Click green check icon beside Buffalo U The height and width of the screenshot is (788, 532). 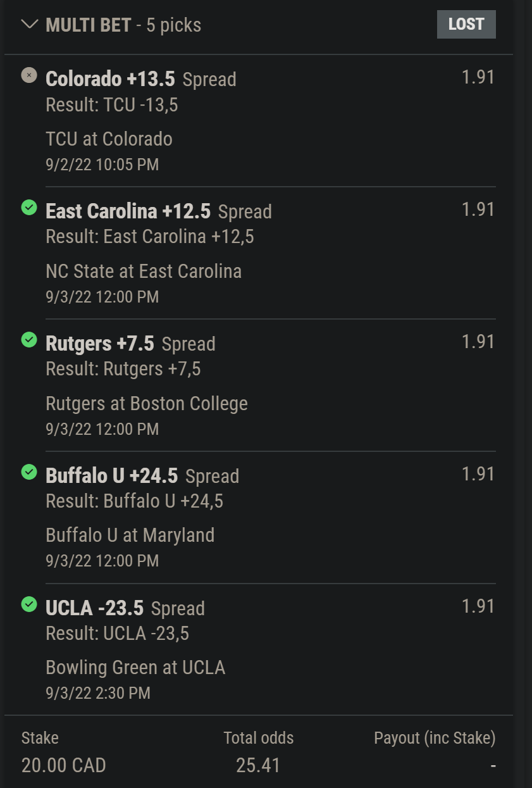29,472
